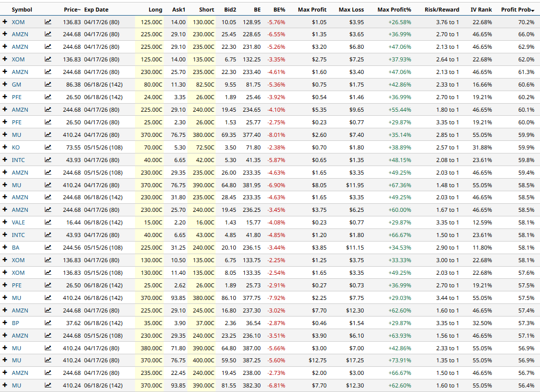Click chart icon for PFE 60.0% probability row
This screenshot has height=392, width=540.
[48, 122]
